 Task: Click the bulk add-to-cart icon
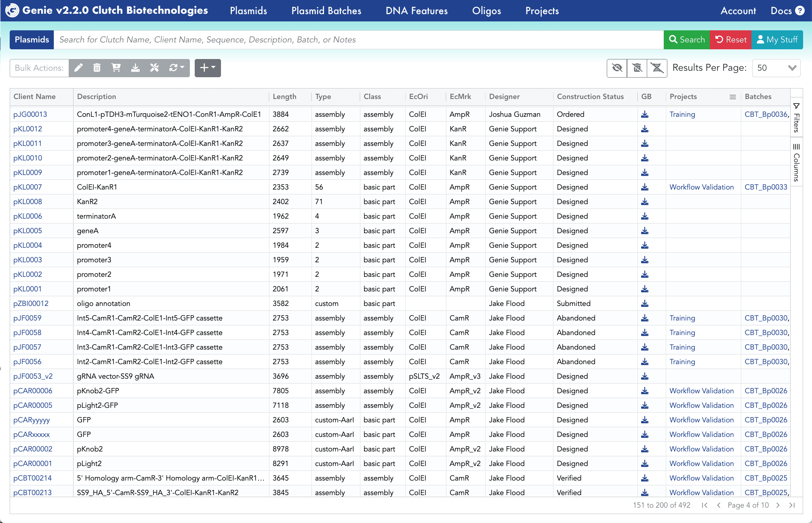pyautogui.click(x=116, y=68)
